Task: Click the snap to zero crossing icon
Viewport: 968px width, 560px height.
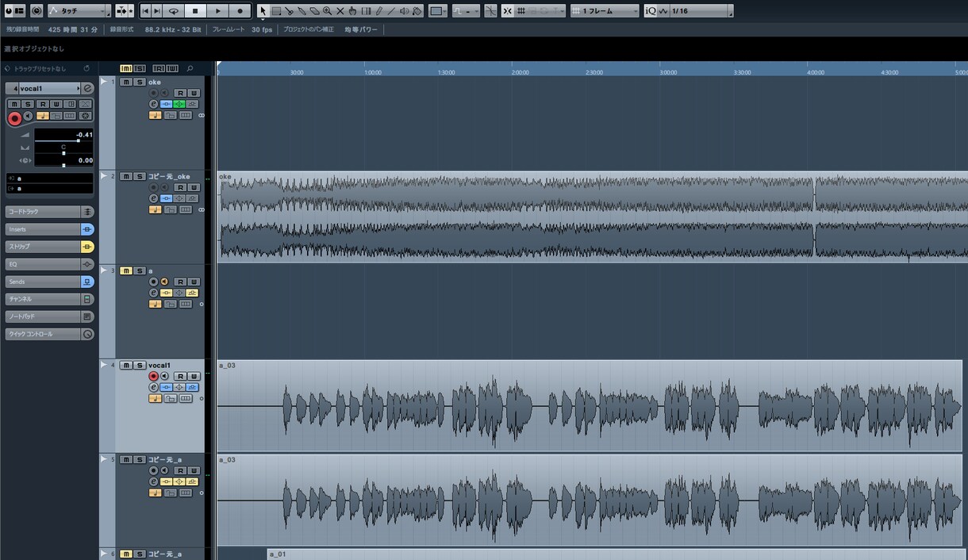Action: tap(491, 11)
